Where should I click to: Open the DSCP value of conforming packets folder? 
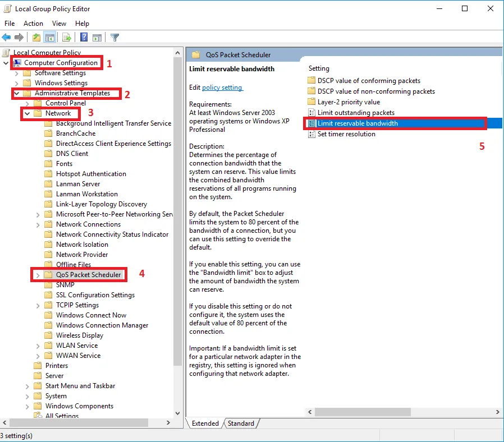[368, 81]
